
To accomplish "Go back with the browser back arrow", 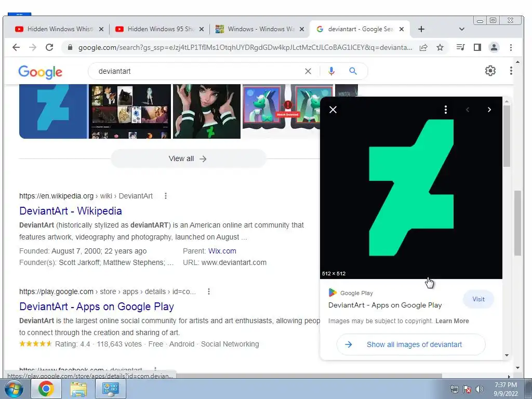I will [x=16, y=47].
